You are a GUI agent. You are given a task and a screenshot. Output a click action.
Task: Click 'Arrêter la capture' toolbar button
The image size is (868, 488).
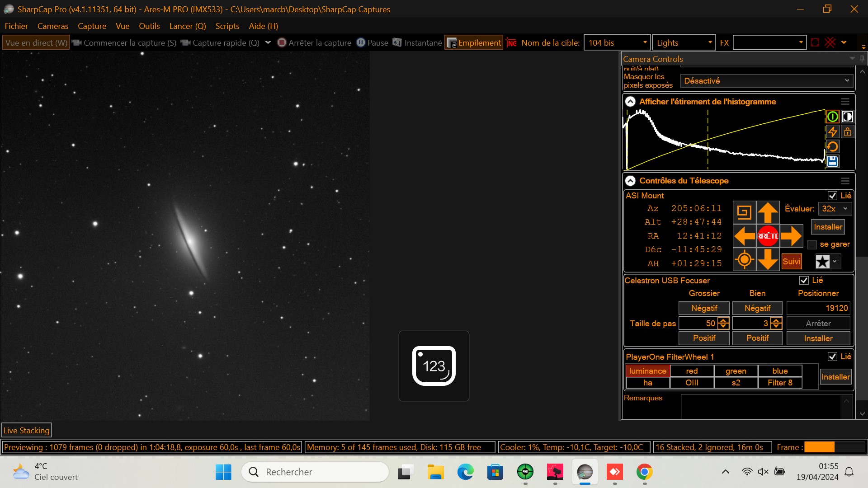click(314, 43)
